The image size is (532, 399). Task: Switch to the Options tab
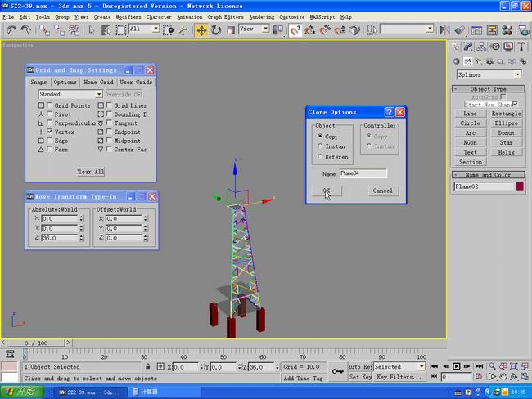coord(65,82)
